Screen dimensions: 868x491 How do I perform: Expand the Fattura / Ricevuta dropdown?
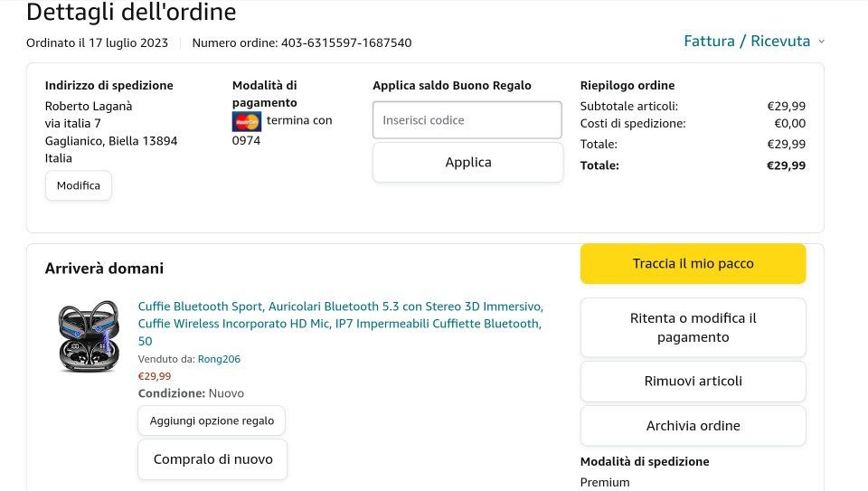click(754, 41)
